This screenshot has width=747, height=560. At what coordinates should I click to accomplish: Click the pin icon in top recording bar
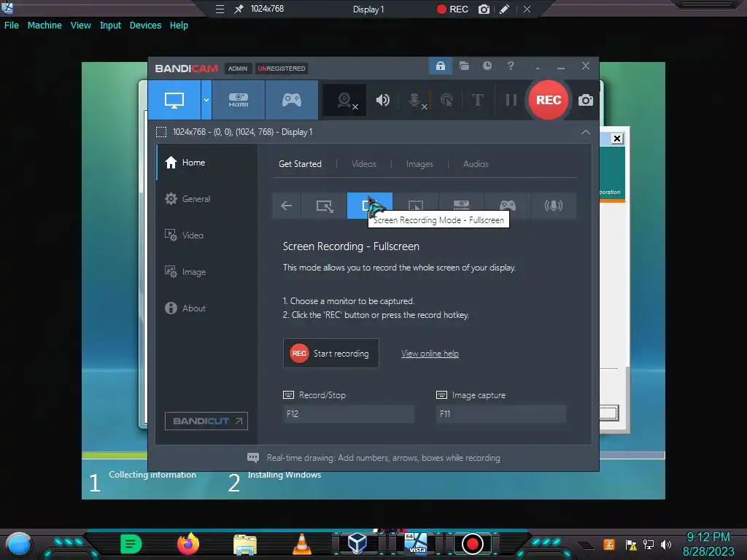point(239,9)
